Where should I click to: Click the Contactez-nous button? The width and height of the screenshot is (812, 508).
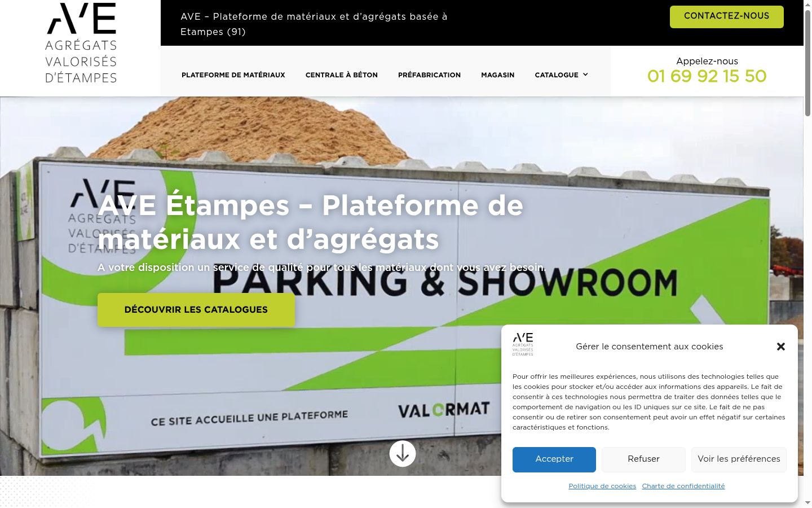pyautogui.click(x=727, y=16)
